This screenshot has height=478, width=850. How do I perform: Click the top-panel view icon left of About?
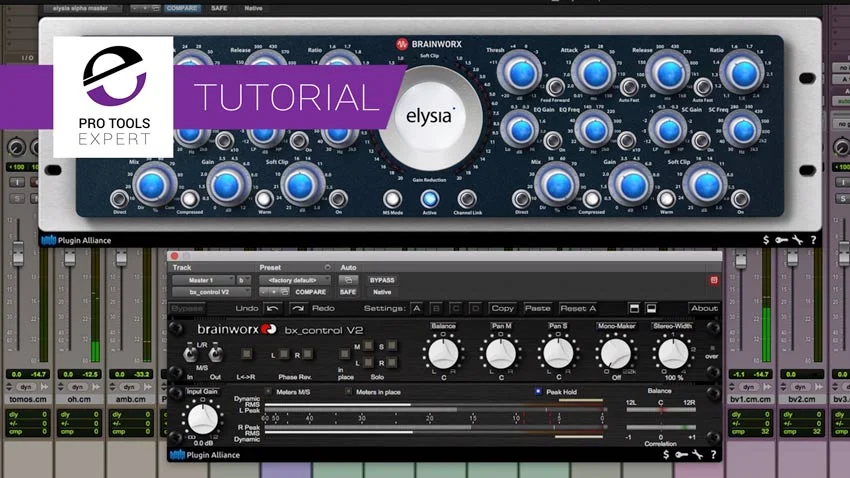(x=634, y=308)
